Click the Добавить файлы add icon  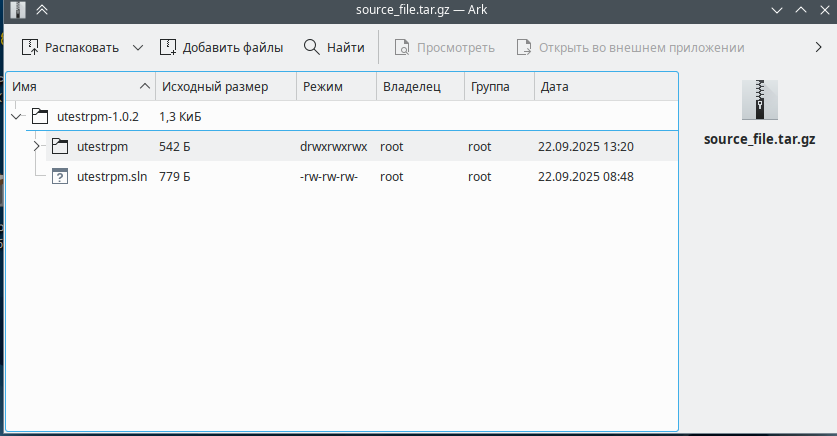click(168, 47)
